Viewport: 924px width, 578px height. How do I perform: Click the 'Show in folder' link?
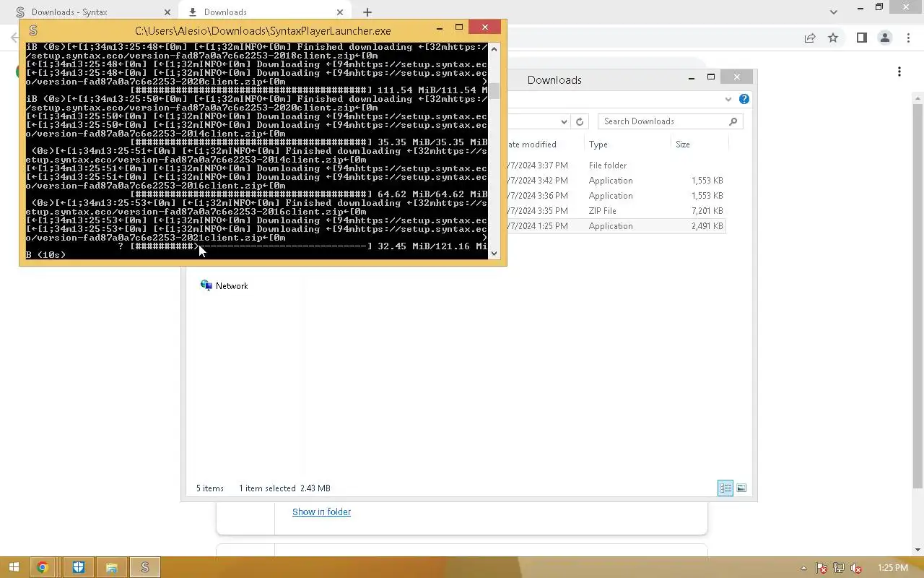pyautogui.click(x=321, y=512)
